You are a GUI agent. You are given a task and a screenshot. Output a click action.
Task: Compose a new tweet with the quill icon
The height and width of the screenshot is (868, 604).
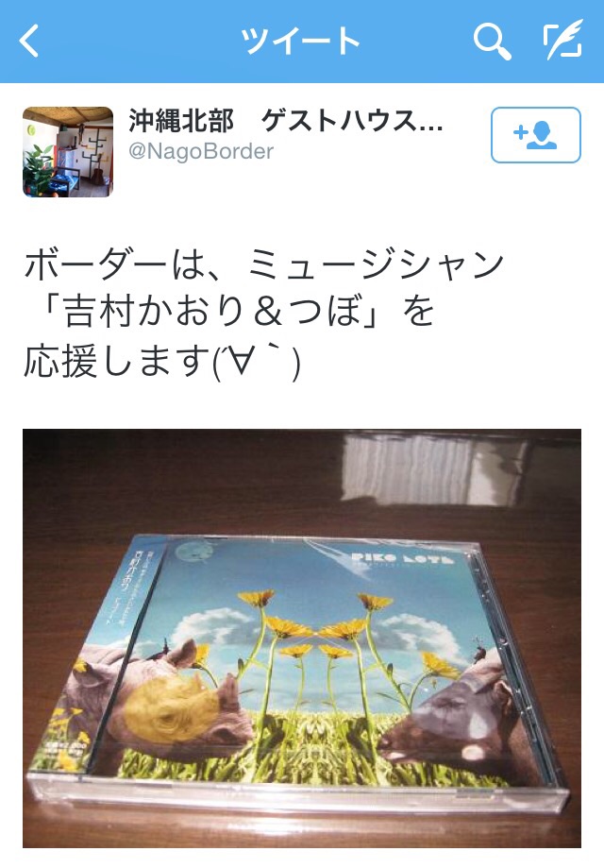pos(562,40)
